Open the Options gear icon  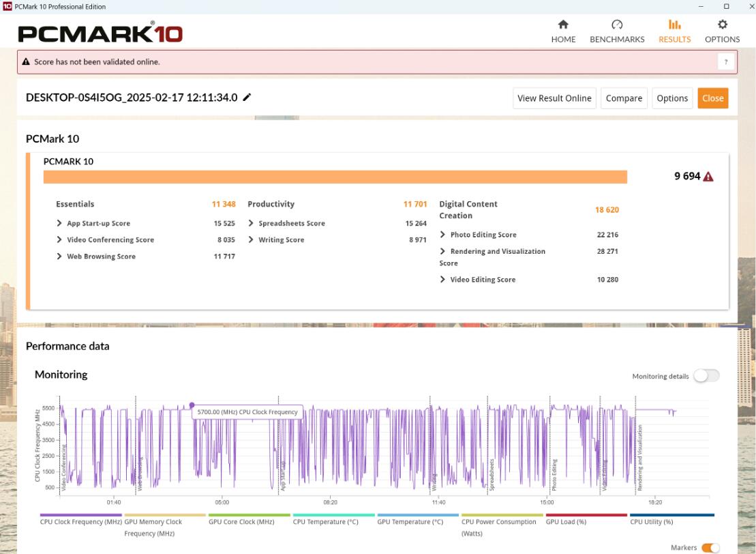coord(722,25)
